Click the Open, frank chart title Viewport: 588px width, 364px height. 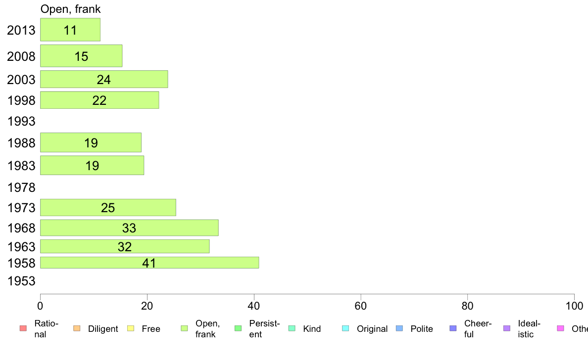coord(70,9)
